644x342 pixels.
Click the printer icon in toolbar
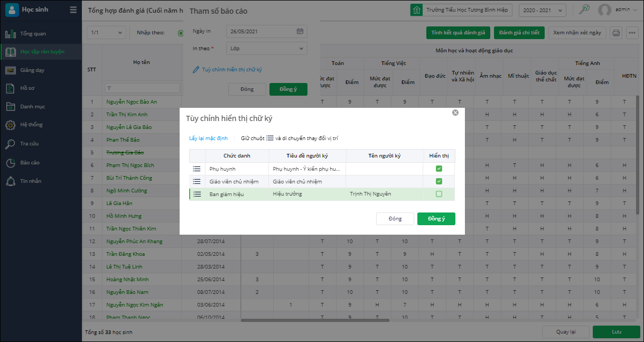[616, 33]
